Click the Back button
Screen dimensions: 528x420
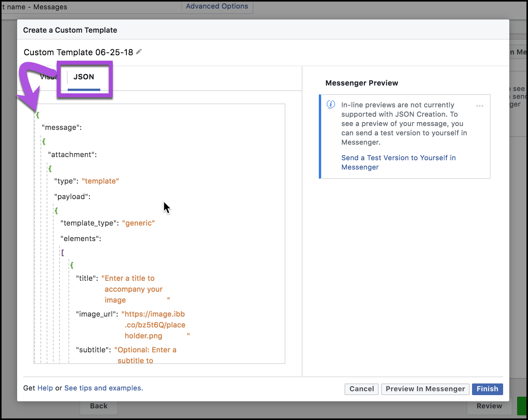[x=98, y=406]
